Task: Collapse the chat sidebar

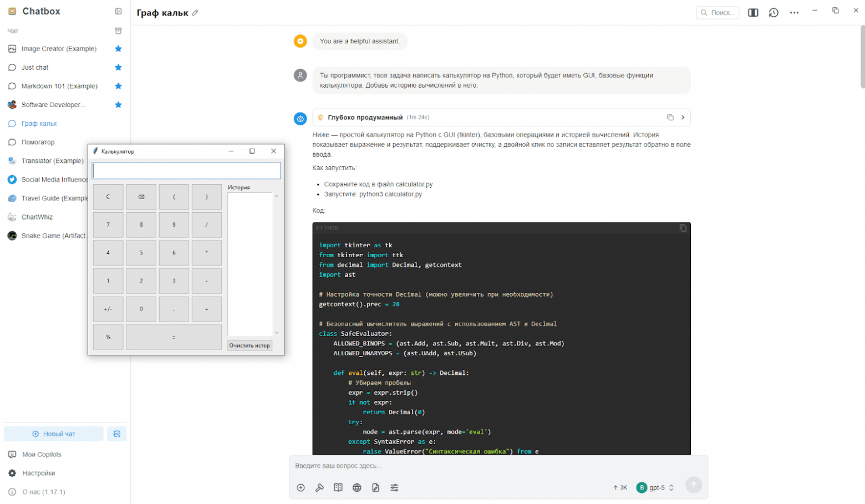Action: point(117,11)
